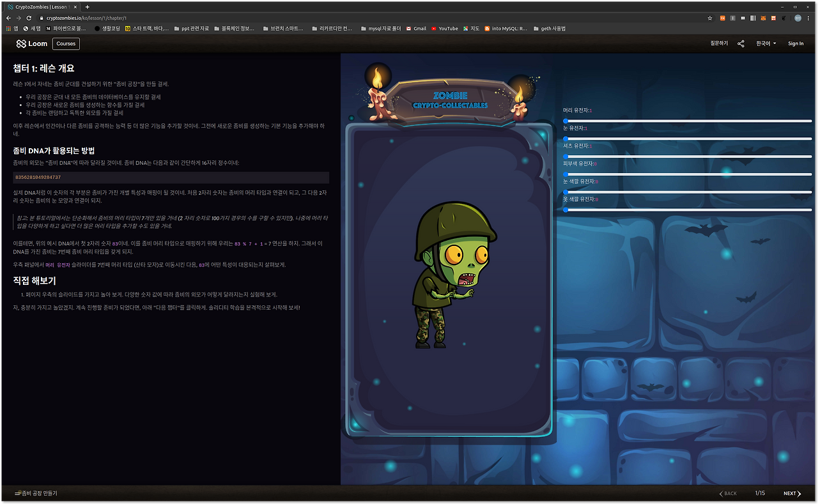818x504 pixels.
Task: Open the Gmail bookmark
Action: 416,29
